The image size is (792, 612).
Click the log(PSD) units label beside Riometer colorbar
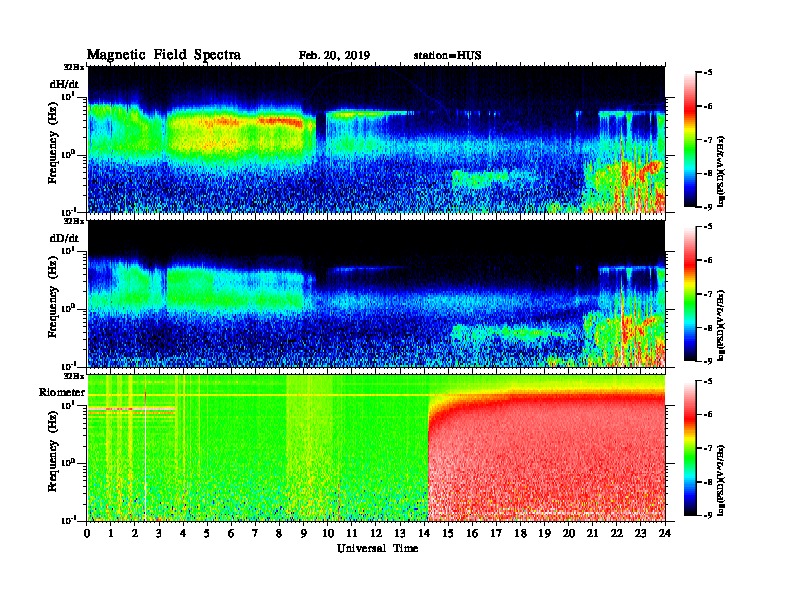[721, 481]
